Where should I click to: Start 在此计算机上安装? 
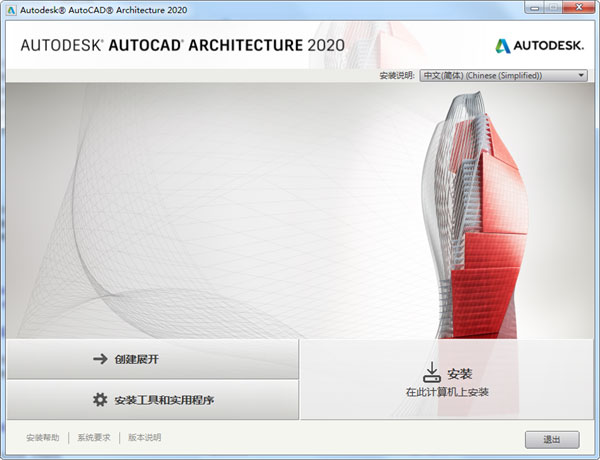point(447,381)
